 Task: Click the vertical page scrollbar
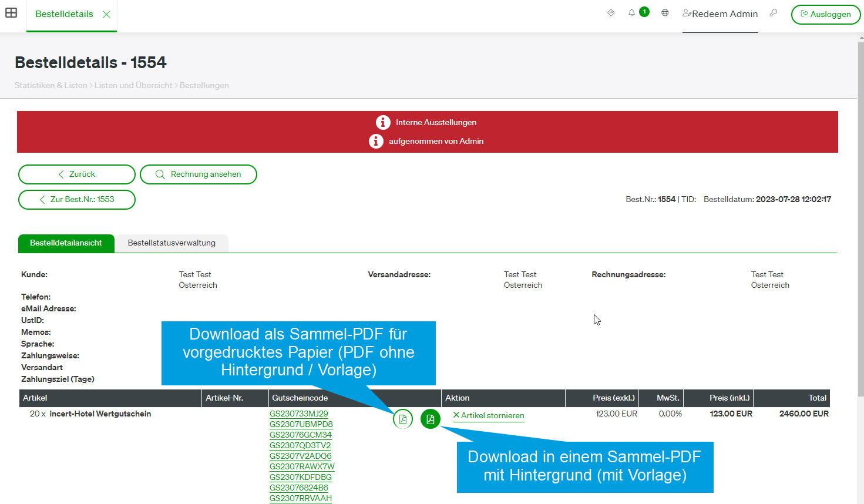click(860, 217)
